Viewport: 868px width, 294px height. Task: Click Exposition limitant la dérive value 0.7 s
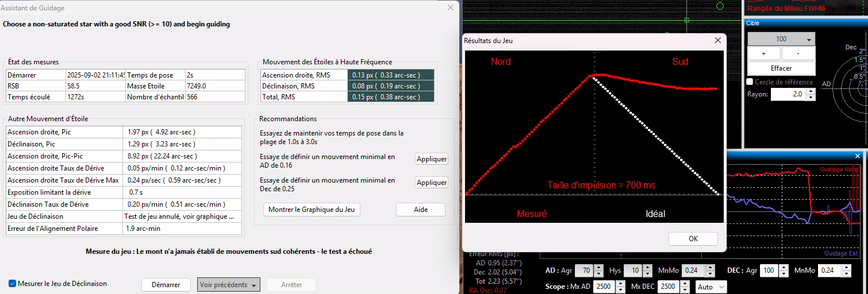(x=182, y=192)
